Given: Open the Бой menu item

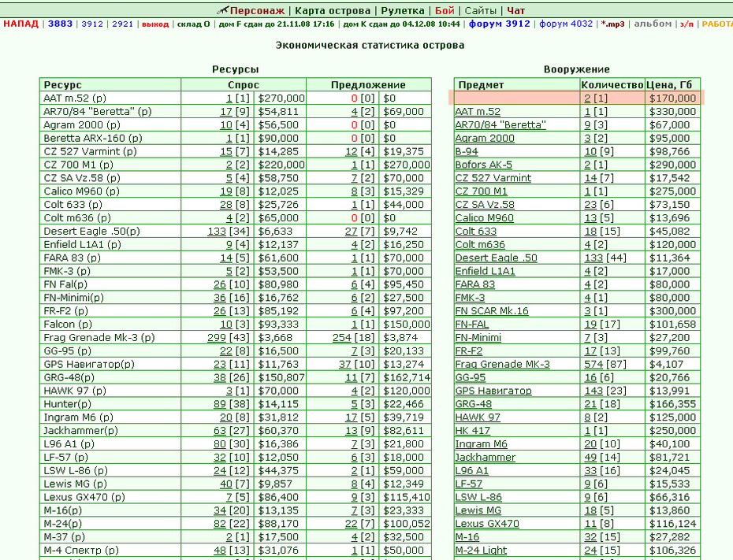Looking at the screenshot, I should click(x=445, y=11).
